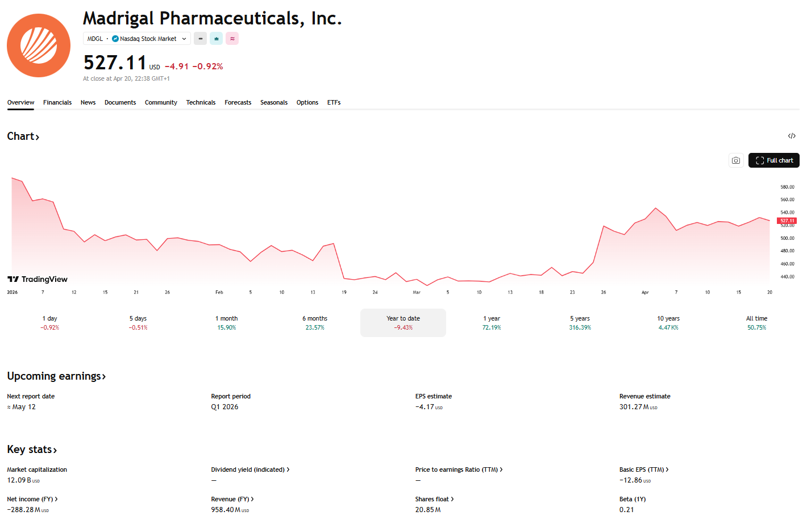The image size is (807, 532).
Task: Select the 6 months range
Action: (315, 323)
